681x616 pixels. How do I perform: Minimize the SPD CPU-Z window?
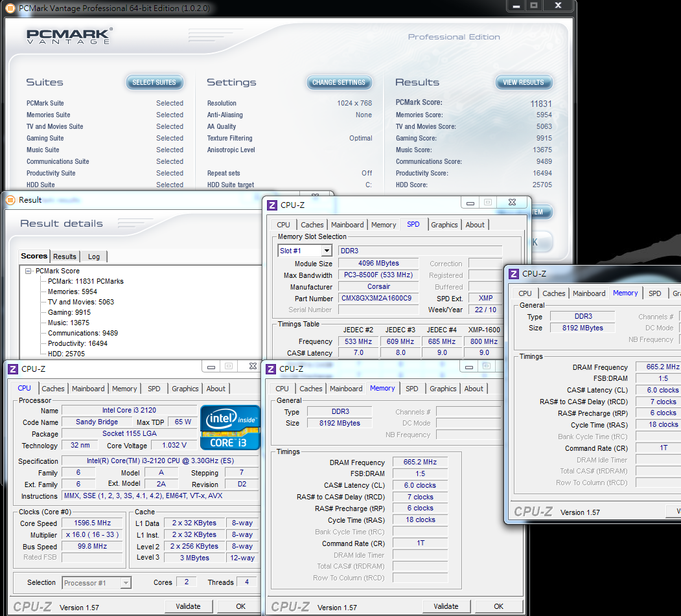click(470, 203)
